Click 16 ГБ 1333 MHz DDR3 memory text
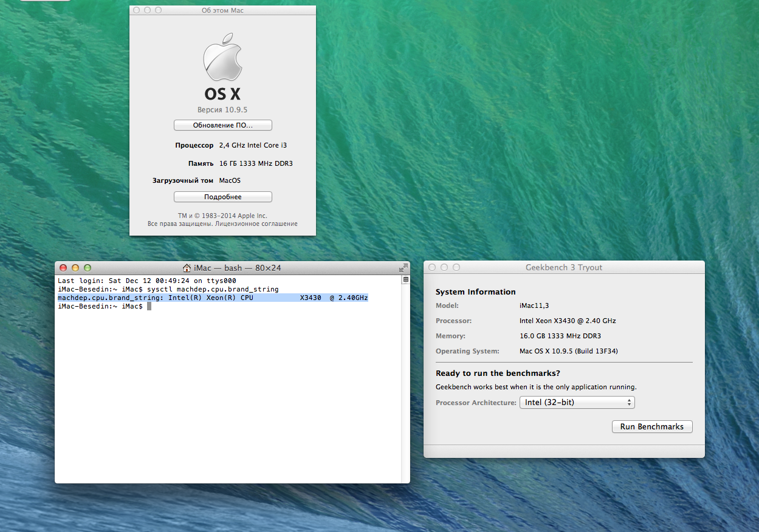 [256, 163]
